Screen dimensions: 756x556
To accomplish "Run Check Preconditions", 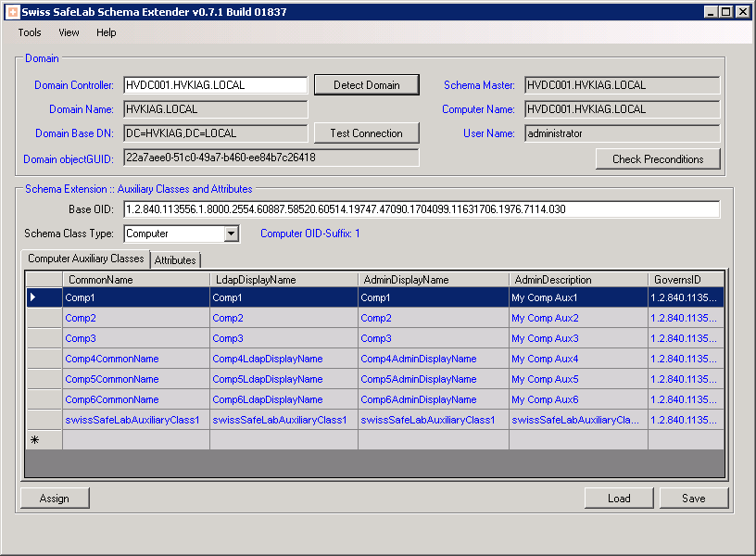I will pos(658,159).
